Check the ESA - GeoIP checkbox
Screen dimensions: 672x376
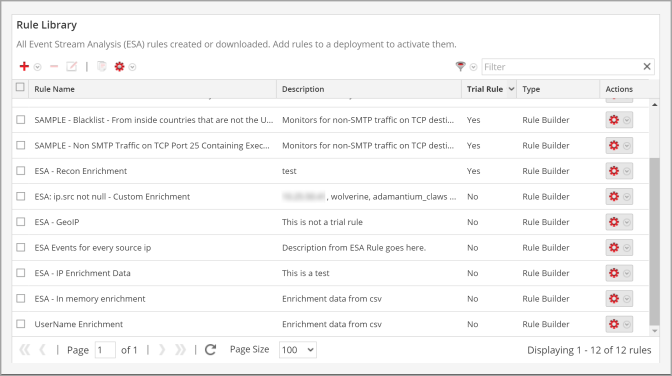21,222
